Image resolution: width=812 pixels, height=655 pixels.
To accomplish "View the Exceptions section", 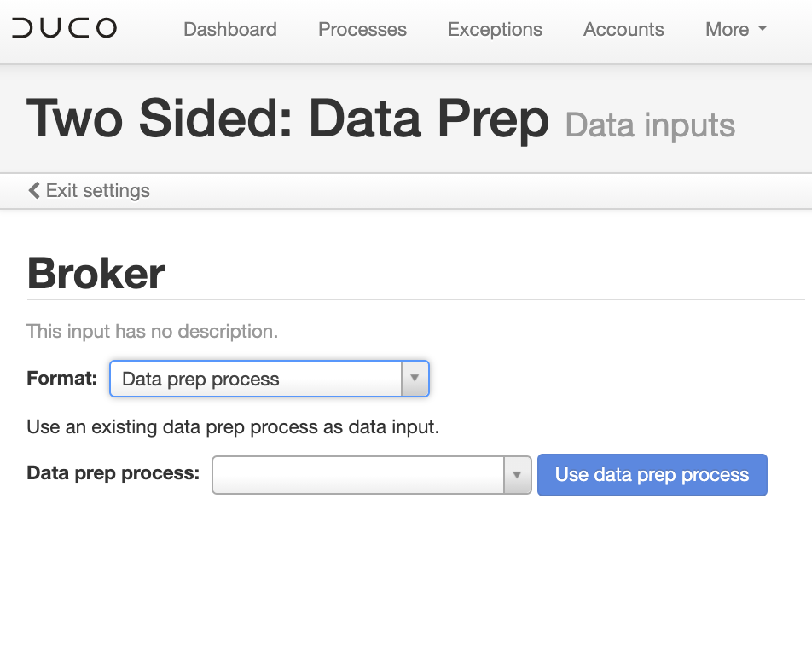I will click(495, 29).
